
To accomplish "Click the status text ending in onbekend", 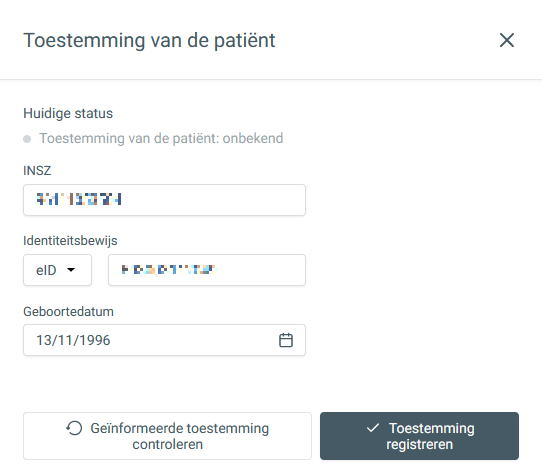I will (x=161, y=138).
